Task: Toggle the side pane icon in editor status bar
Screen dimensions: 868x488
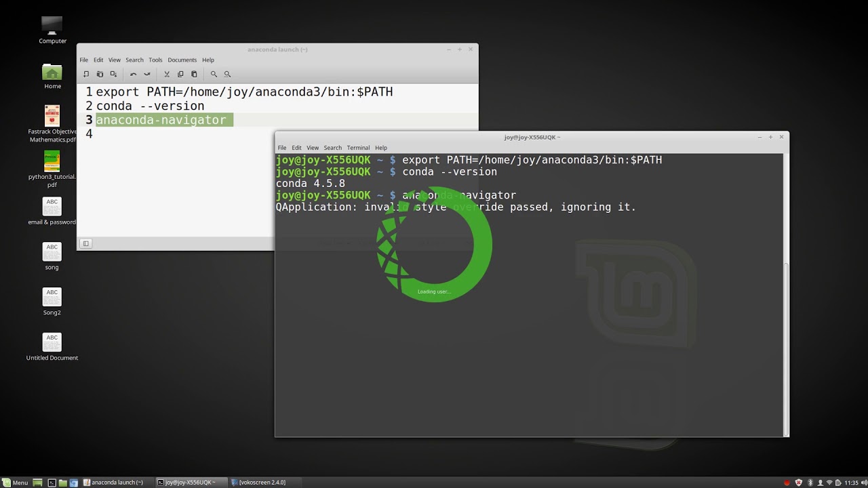Action: click(85, 243)
